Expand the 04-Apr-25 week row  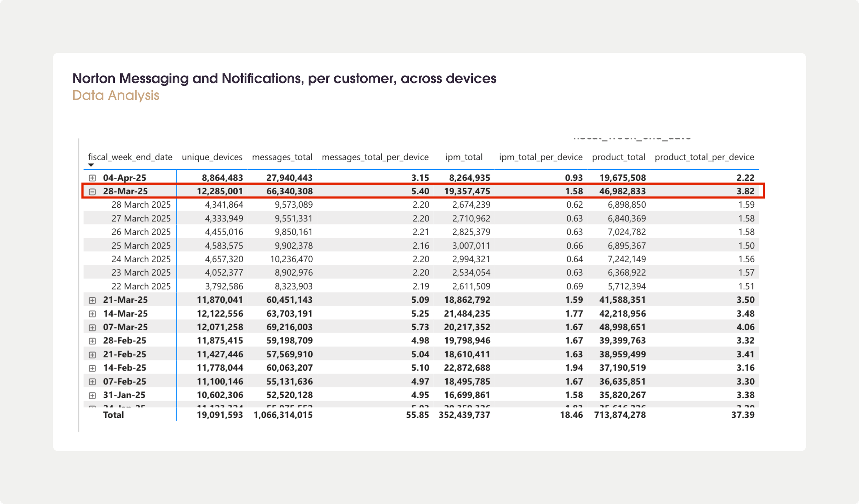point(92,178)
